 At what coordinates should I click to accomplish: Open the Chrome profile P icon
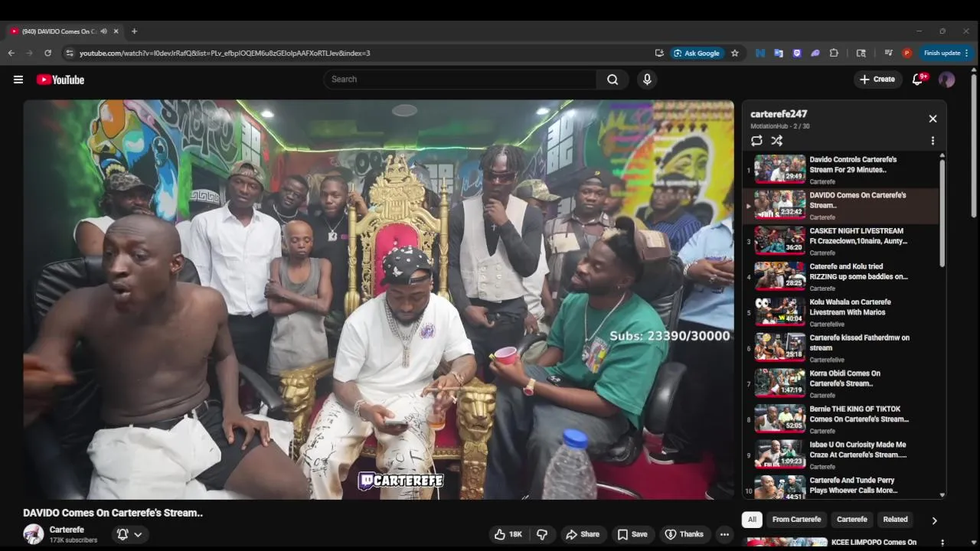pos(907,53)
